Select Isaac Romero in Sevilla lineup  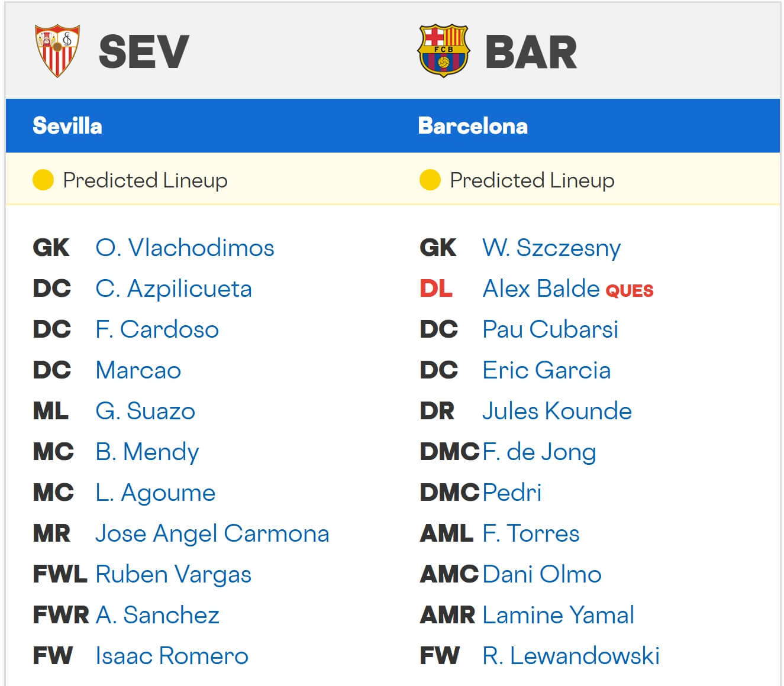click(x=172, y=656)
